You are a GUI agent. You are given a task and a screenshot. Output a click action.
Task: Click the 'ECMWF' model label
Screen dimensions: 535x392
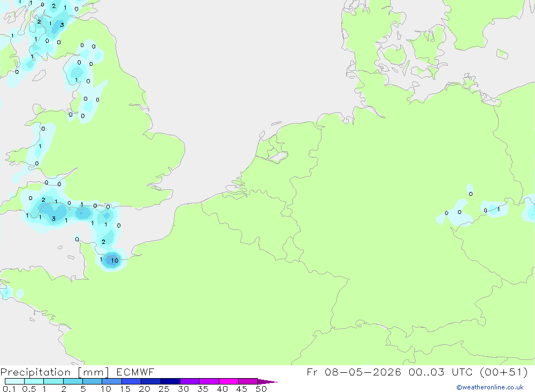135,372
